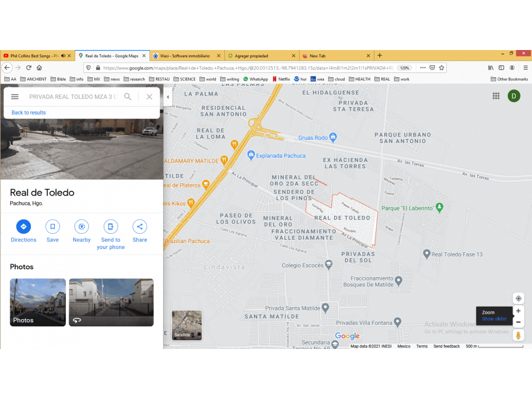Image resolution: width=532 pixels, height=399 pixels.
Task: Show your location on map
Action: click(x=518, y=298)
